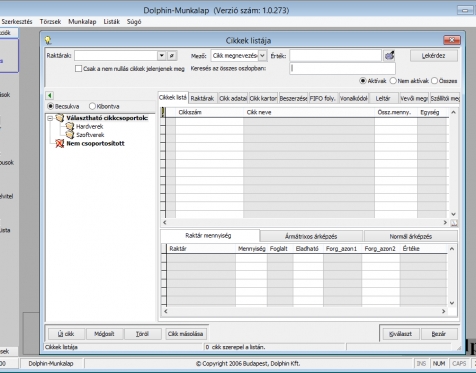Click the Új cikk button
The width and height of the screenshot is (476, 373).
66,334
